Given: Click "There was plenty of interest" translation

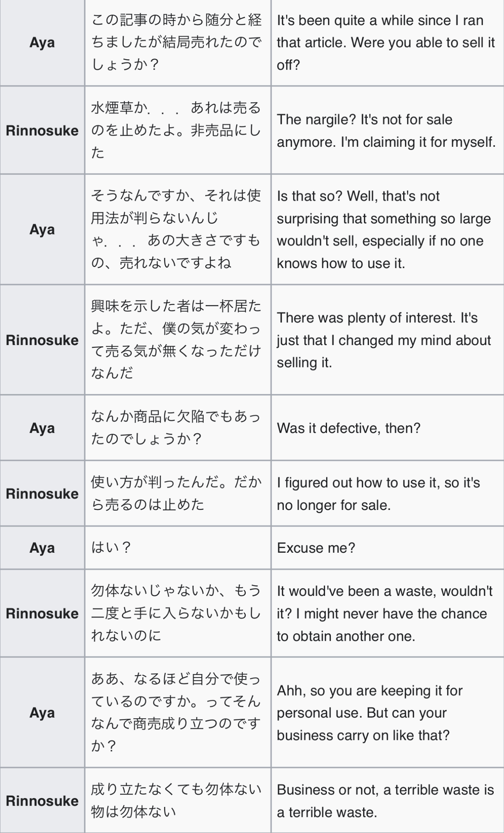Looking at the screenshot, I should (384, 340).
